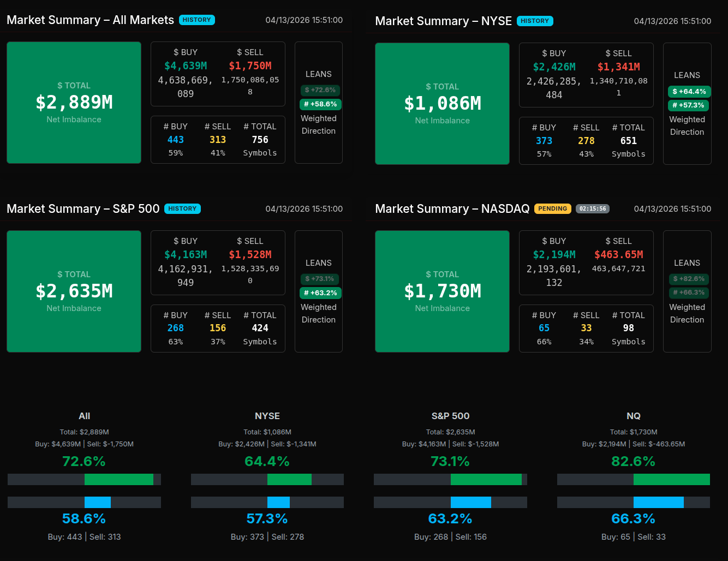This screenshot has height=561, width=728.
Task: Click the HISTORY badge beside All Markets title
Action: pyautogui.click(x=196, y=20)
